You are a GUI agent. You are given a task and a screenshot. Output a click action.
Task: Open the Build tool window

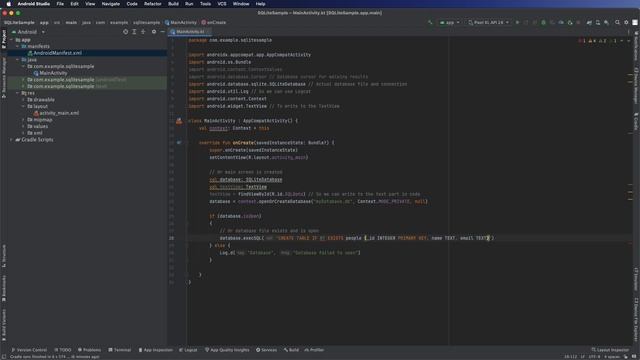(291, 350)
